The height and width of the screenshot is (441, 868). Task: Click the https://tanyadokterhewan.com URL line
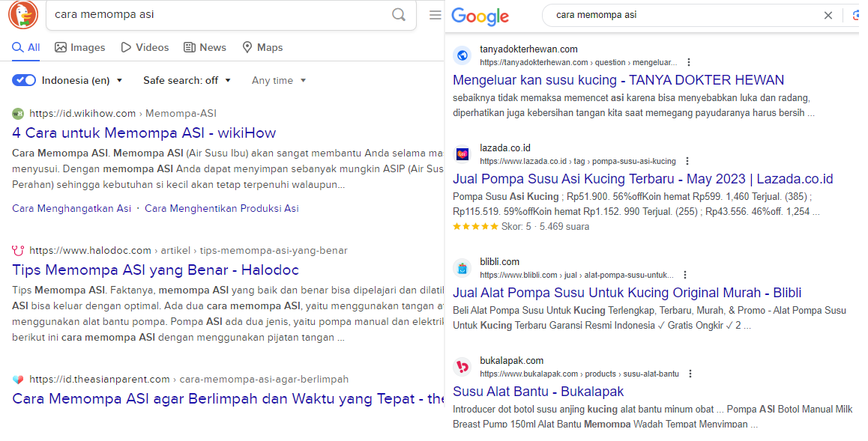click(579, 62)
